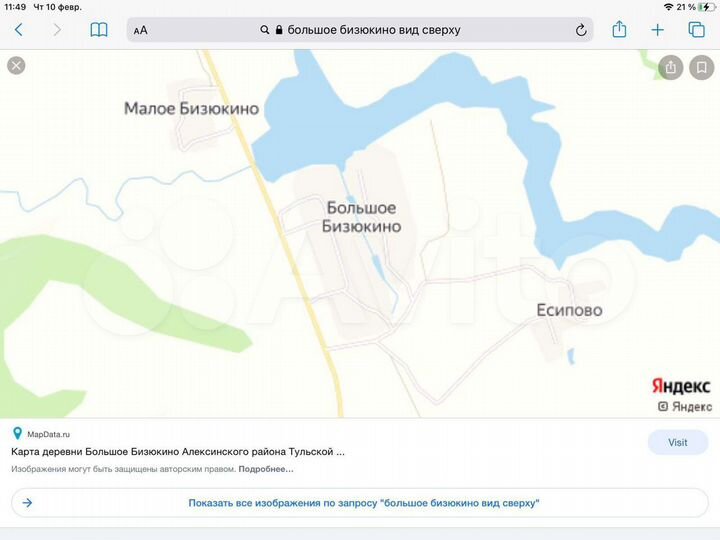Click the Есипово label on map
Image resolution: width=720 pixels, height=540 pixels.
pos(569,310)
